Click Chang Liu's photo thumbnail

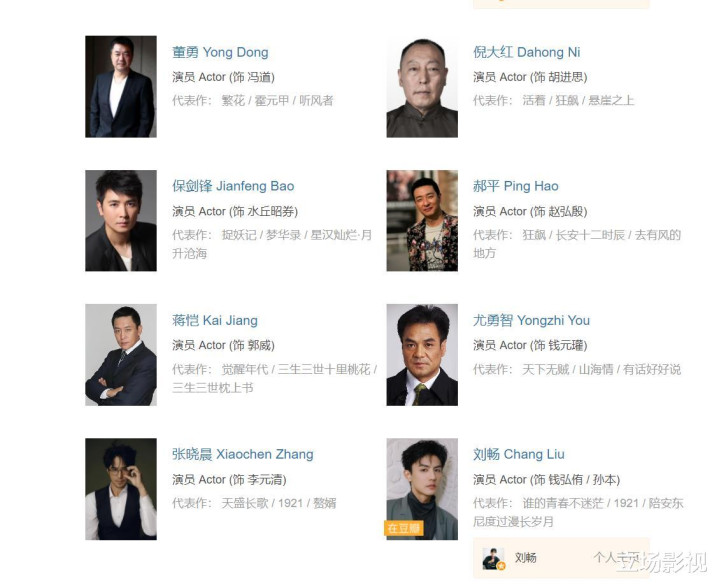(422, 489)
